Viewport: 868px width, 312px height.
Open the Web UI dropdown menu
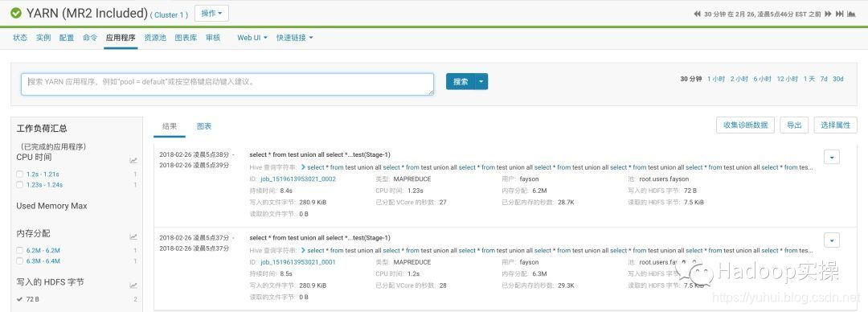click(252, 38)
